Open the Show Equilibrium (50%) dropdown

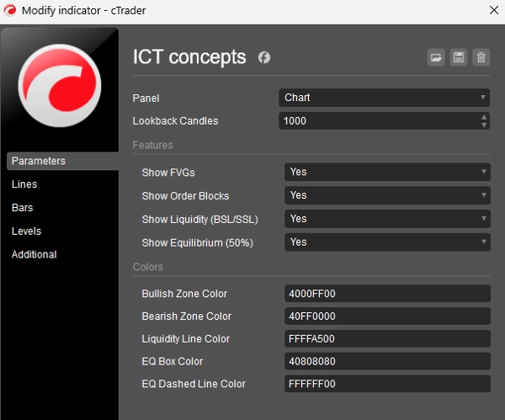387,242
